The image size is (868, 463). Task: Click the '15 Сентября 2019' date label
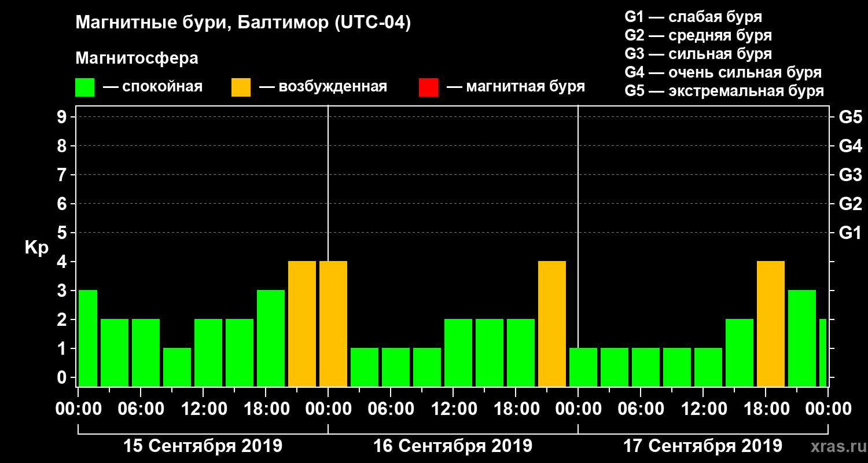203,446
